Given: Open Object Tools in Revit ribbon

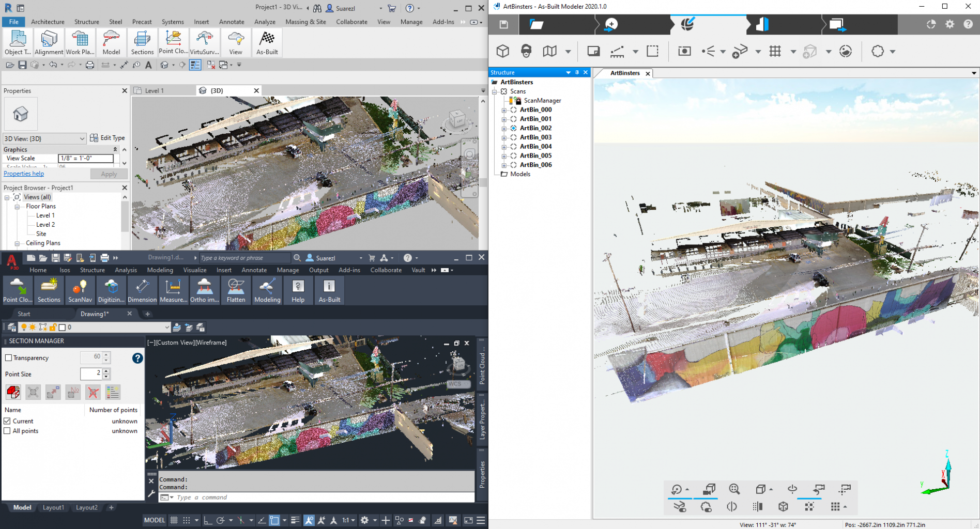Looking at the screenshot, I should pos(18,42).
